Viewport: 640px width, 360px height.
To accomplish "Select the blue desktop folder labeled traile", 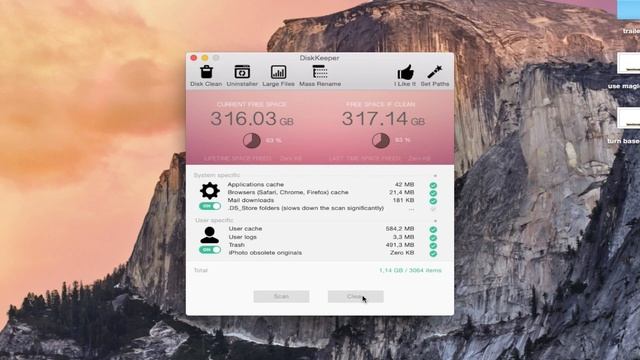I will pos(628,9).
